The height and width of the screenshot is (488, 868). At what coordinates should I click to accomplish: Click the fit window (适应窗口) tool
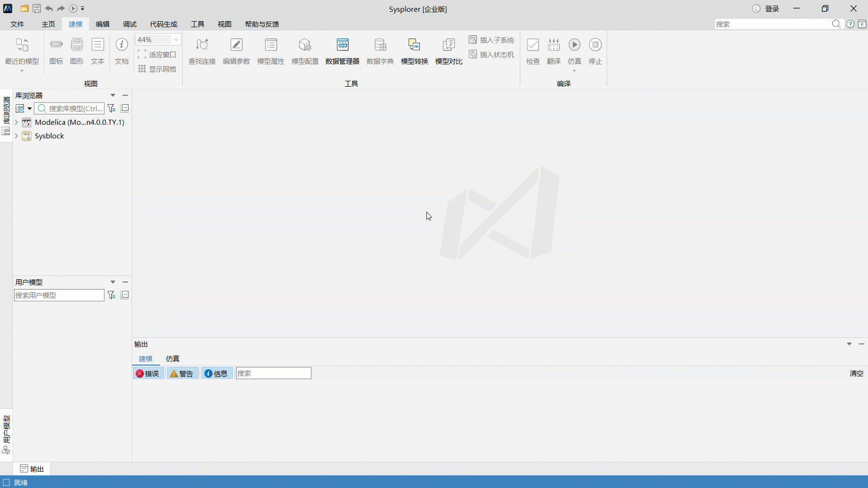[x=157, y=54]
